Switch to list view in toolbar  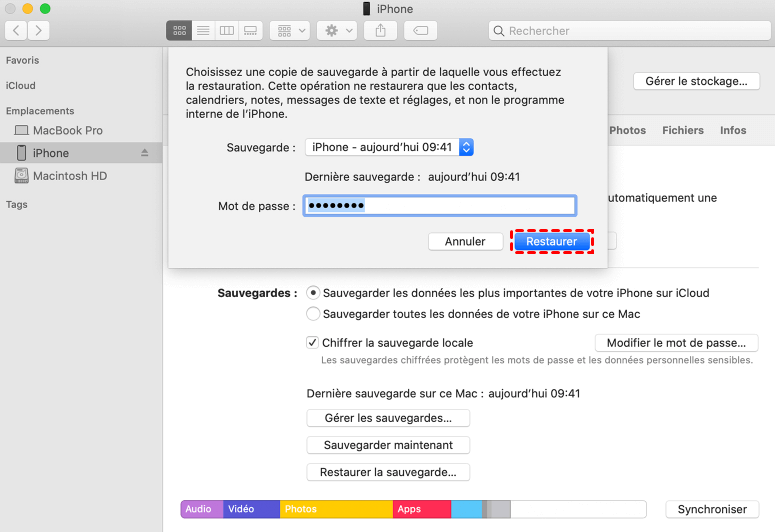pyautogui.click(x=203, y=31)
